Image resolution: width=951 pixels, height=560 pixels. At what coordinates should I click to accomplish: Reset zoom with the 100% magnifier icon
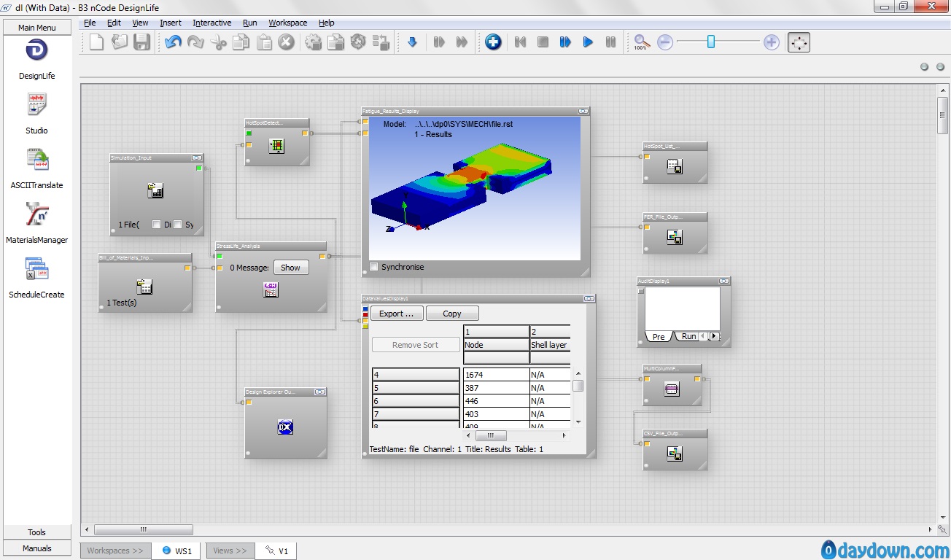641,42
